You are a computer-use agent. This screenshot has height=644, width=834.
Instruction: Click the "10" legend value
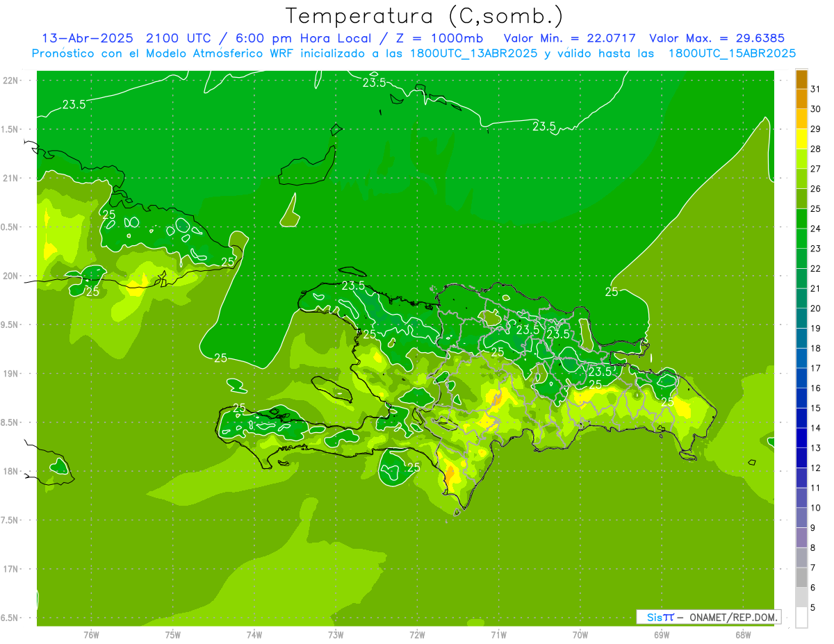[816, 508]
